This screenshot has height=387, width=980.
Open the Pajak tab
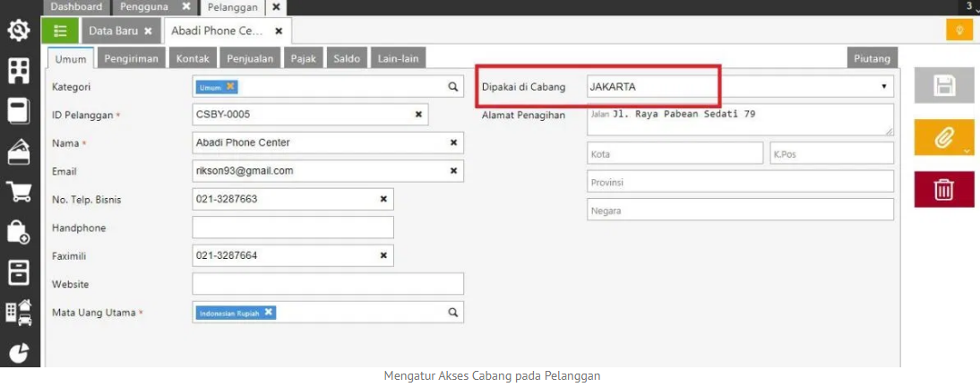303,59
